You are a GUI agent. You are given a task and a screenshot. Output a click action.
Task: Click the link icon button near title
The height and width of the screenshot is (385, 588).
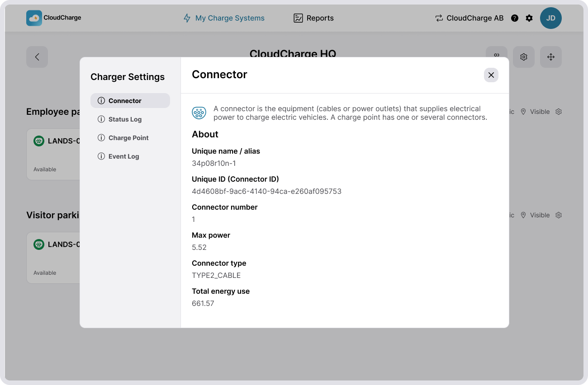(497, 52)
